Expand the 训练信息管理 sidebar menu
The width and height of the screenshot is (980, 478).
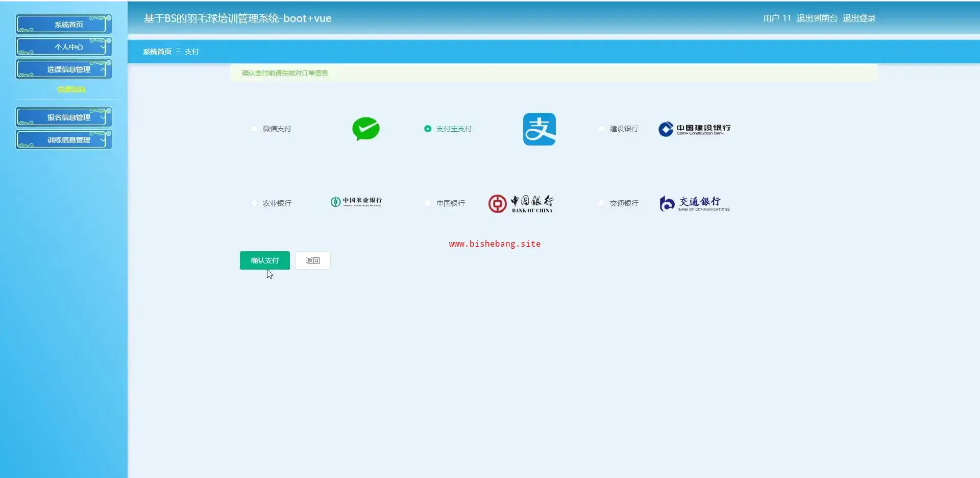(64, 140)
